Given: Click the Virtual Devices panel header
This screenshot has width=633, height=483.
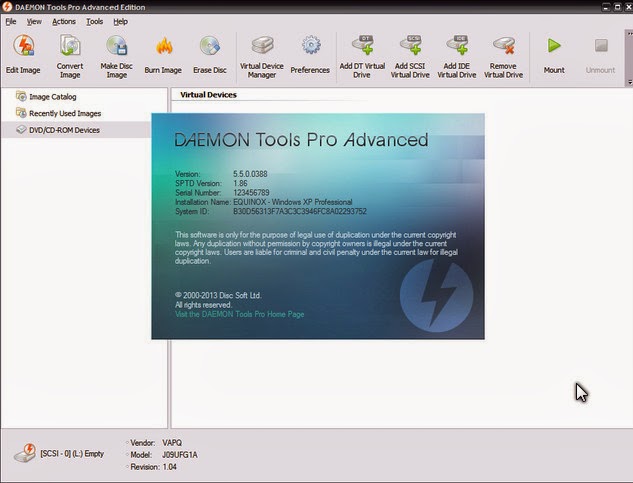Looking at the screenshot, I should point(208,94).
